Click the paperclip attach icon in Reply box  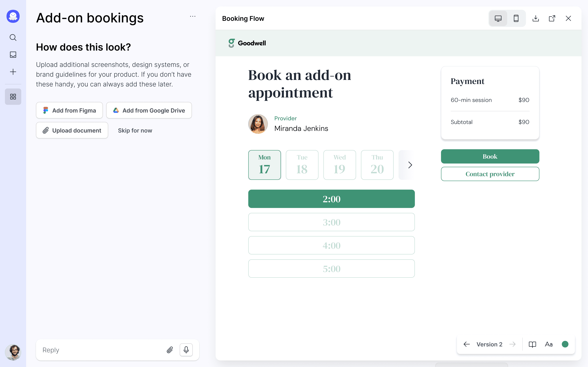[x=170, y=350]
